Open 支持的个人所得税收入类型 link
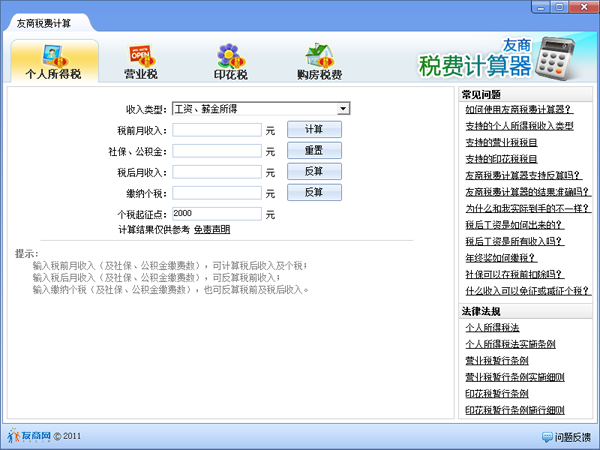This screenshot has width=600, height=450. (x=519, y=126)
